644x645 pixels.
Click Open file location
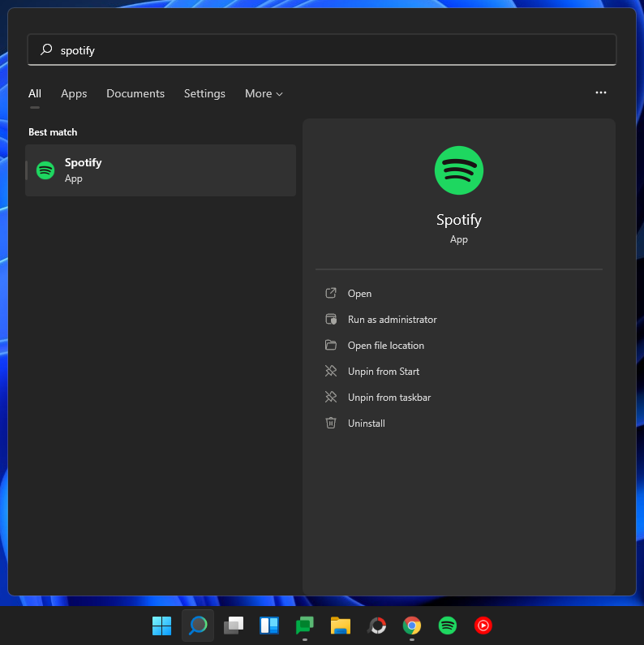coord(385,346)
